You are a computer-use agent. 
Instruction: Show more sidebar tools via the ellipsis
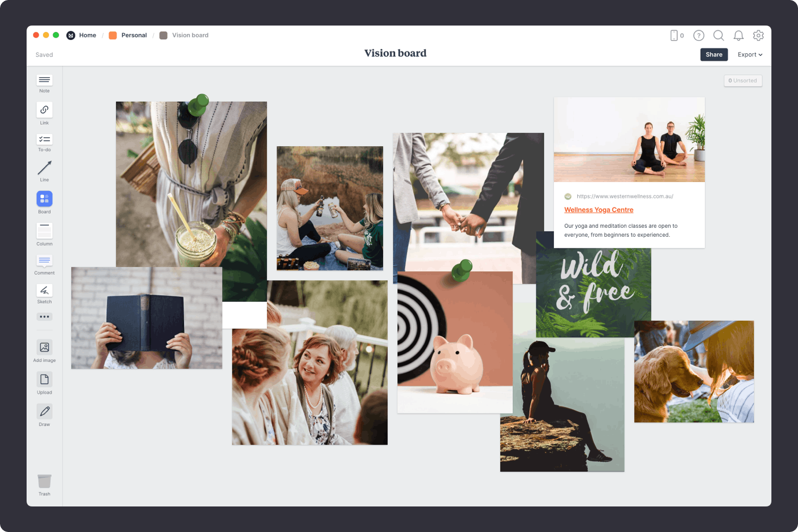point(44,317)
